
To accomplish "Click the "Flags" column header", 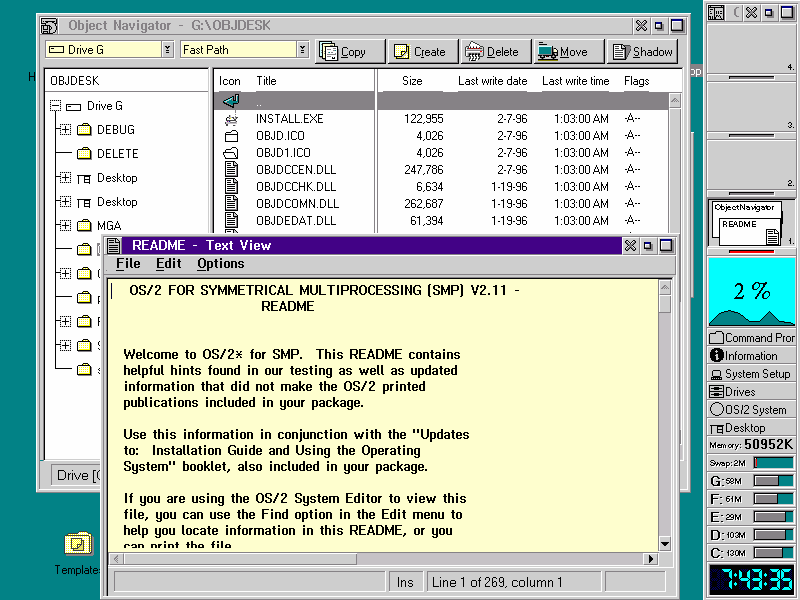I will tap(636, 81).
